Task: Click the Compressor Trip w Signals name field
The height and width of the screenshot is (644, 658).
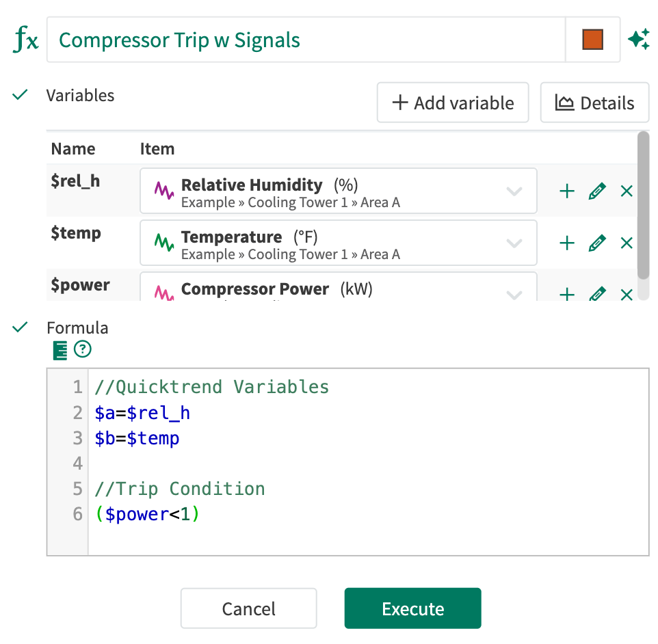Action: click(x=306, y=40)
